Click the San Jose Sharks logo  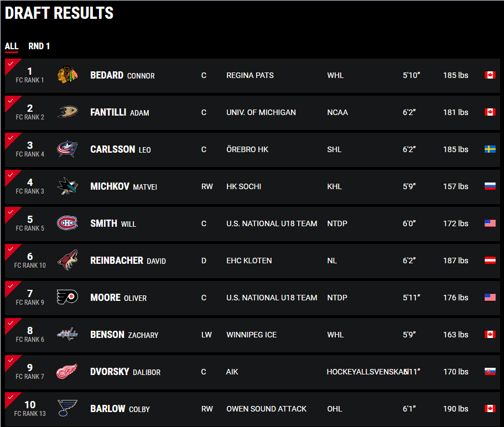pos(67,186)
